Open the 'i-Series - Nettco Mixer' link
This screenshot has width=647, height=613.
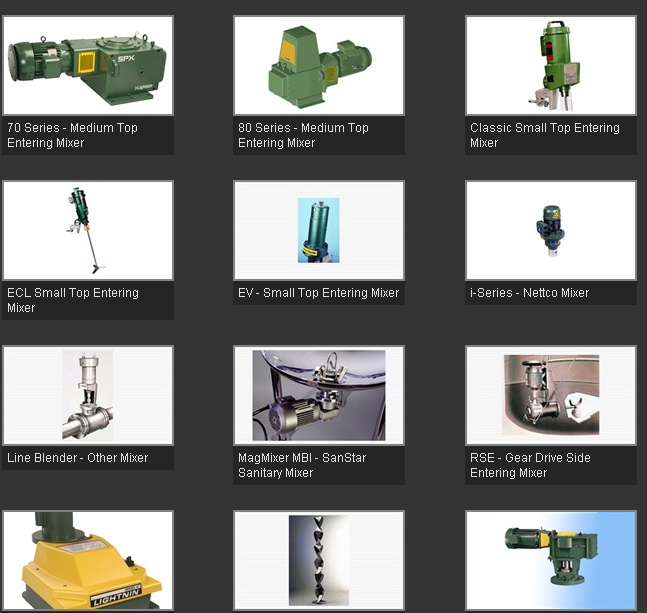click(529, 293)
